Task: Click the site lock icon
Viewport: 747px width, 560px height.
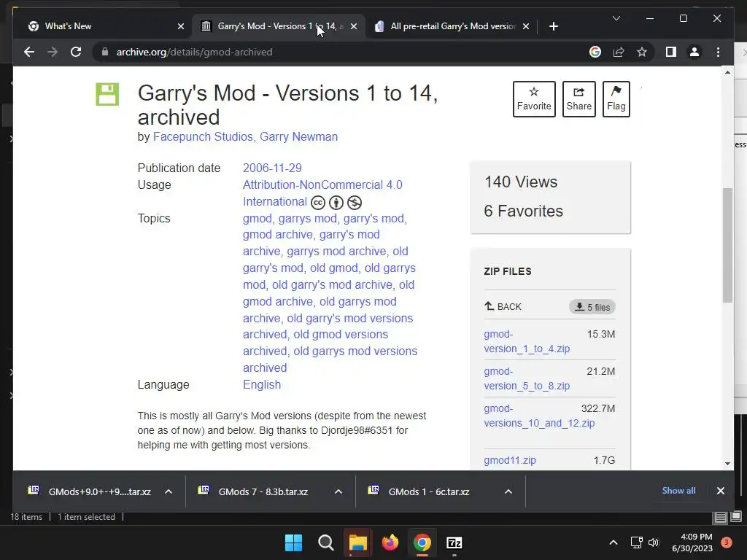Action: (105, 52)
